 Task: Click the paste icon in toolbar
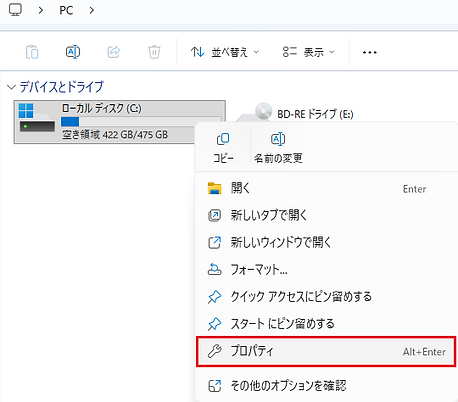[x=32, y=52]
